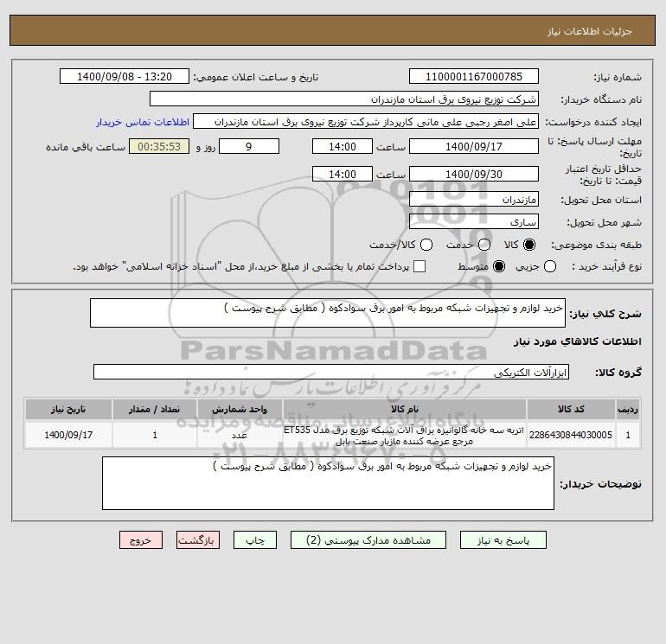Click the پاسخ به نیاز button
Screen dimensions: 666x644
[x=503, y=540]
